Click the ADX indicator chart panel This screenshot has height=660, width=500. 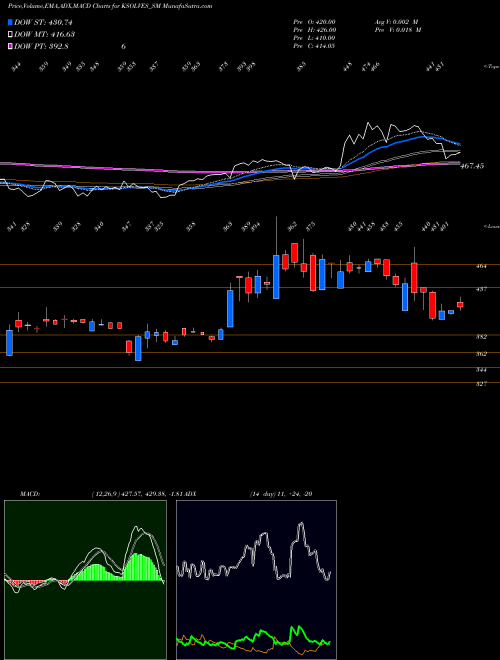click(256, 580)
